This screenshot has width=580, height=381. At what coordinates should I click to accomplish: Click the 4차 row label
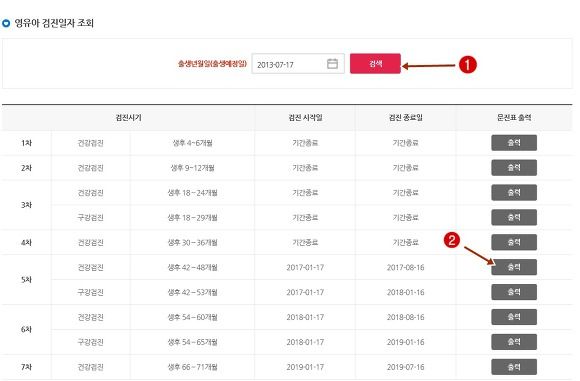26,242
